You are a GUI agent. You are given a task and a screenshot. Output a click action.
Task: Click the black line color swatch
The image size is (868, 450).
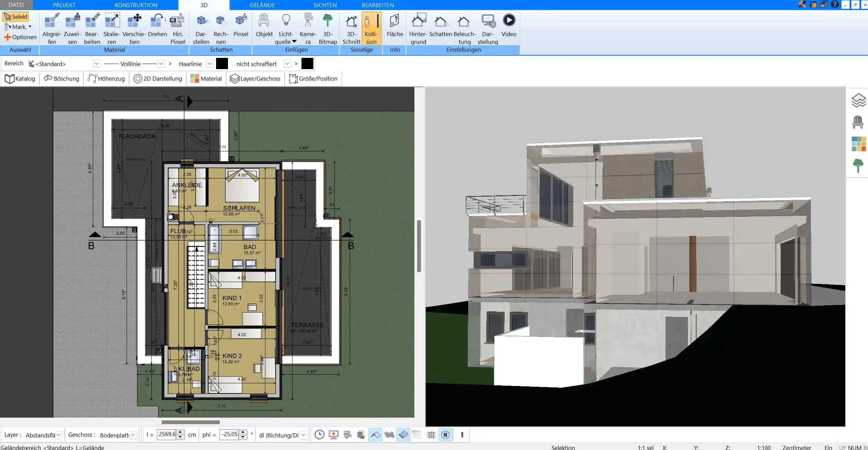point(222,64)
